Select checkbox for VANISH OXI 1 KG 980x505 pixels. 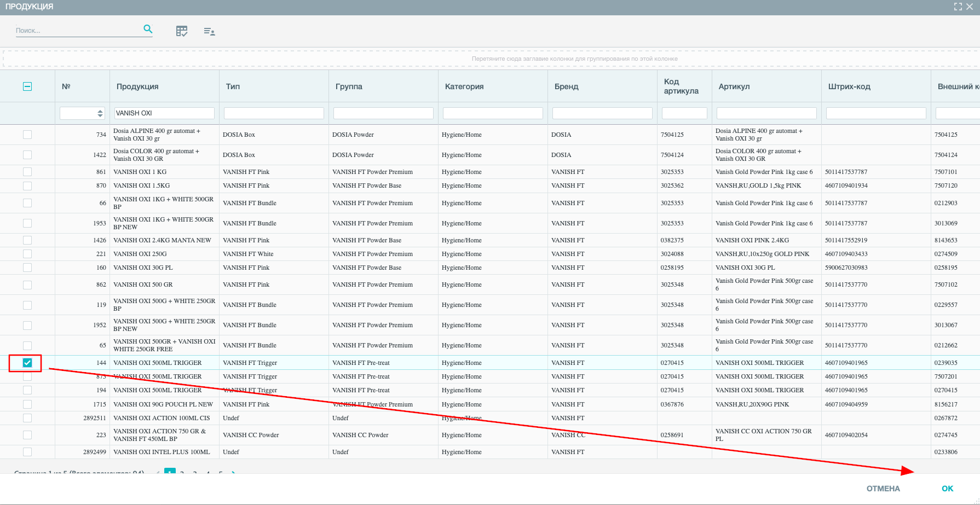click(x=27, y=172)
